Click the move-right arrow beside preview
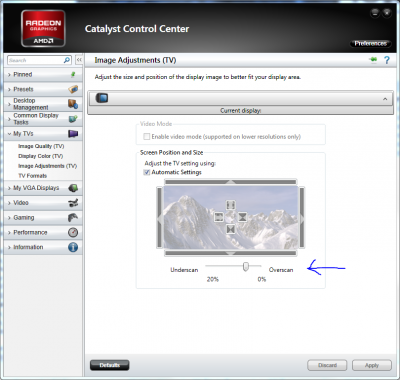The width and height of the screenshot is (400, 380). click(302, 218)
